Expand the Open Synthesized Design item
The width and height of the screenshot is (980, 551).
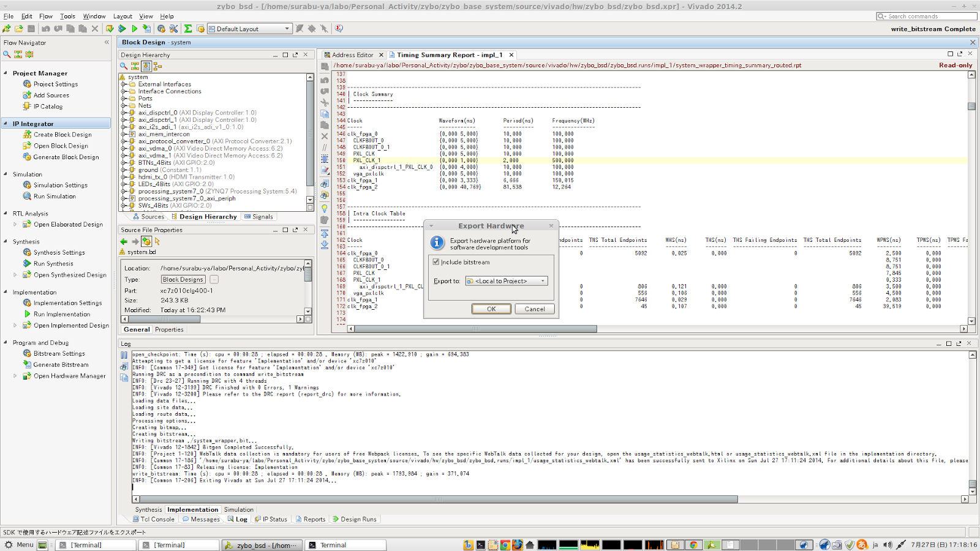pyautogui.click(x=15, y=275)
